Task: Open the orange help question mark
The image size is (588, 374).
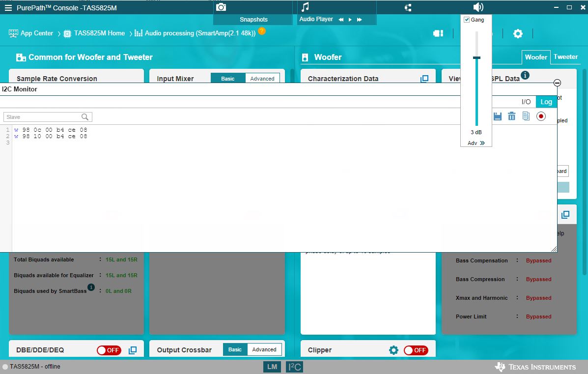Action: point(262,31)
